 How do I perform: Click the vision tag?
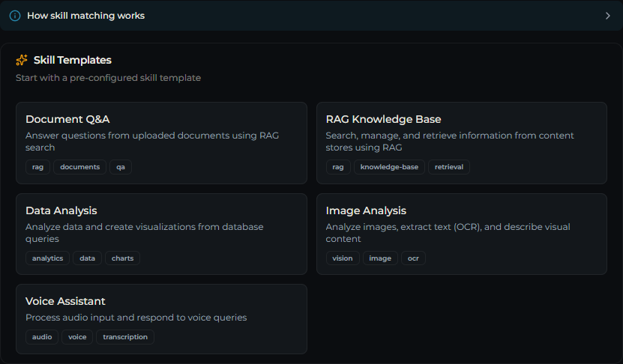pyautogui.click(x=343, y=258)
